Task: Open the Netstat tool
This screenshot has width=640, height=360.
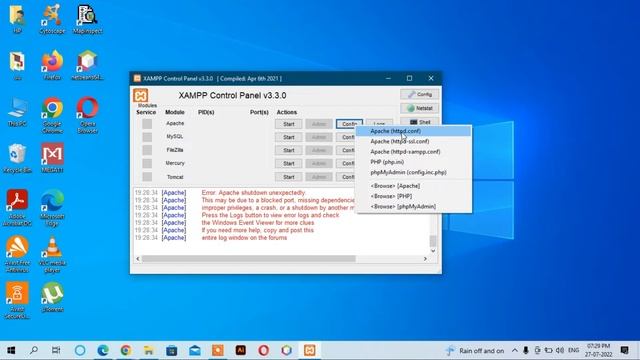Action: (x=420, y=108)
